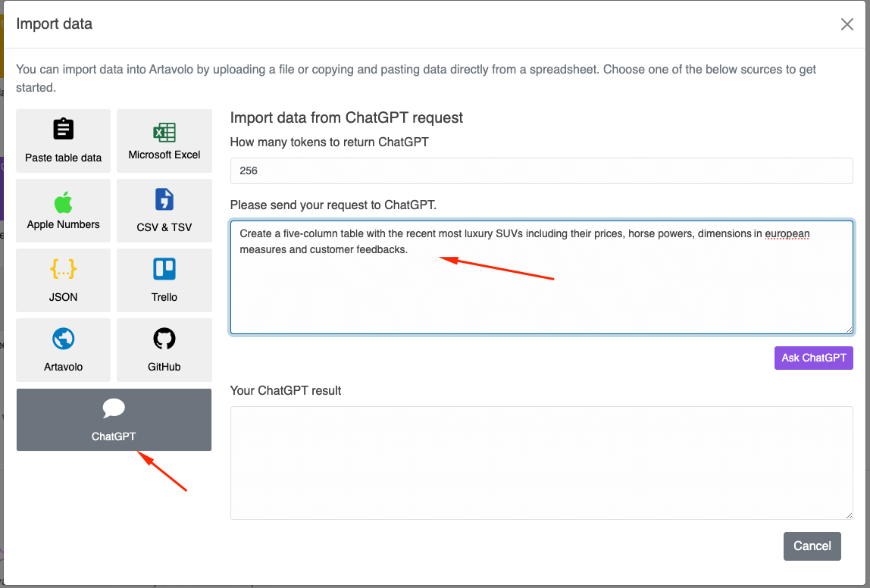Pick the Apple Numbers import source
Image resolution: width=870 pixels, height=588 pixels.
tap(63, 211)
